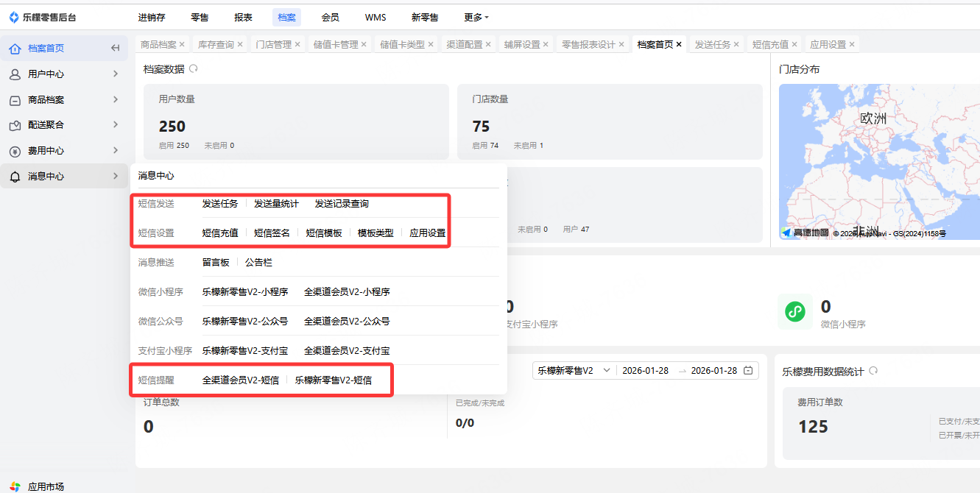The image size is (980, 493).
Task: Open the calendar icon in date range
Action: tap(749, 371)
